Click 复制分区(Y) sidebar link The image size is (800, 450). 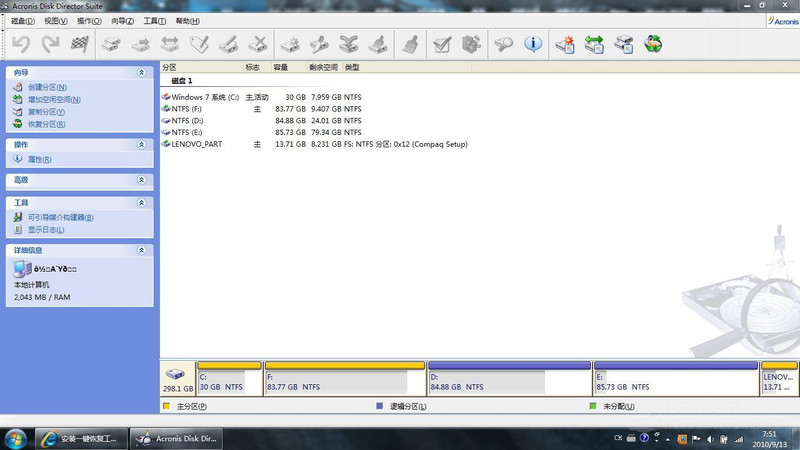click(x=46, y=112)
